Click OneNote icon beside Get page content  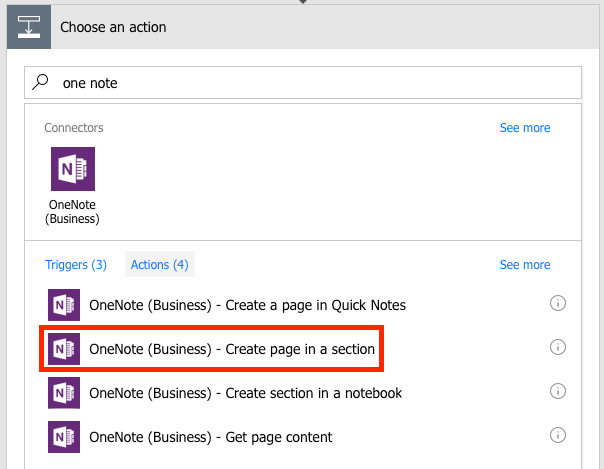tap(64, 437)
